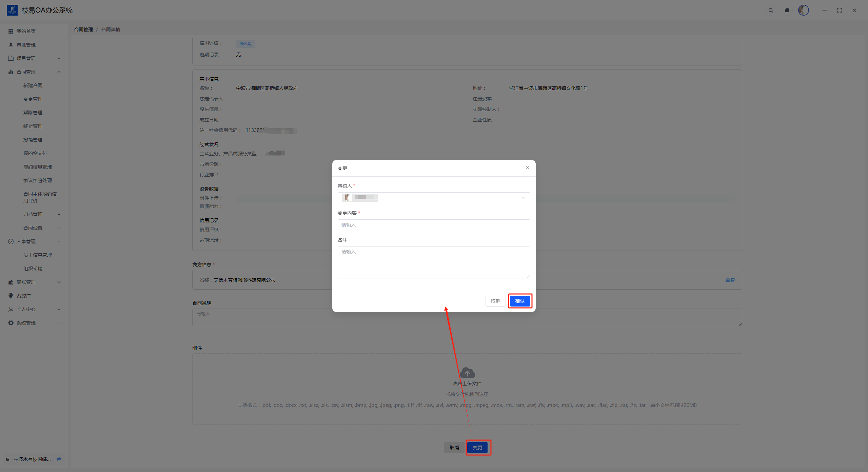The width and height of the screenshot is (868, 472).
Task: Select 员工信息管理 in sidebar
Action: (38, 255)
